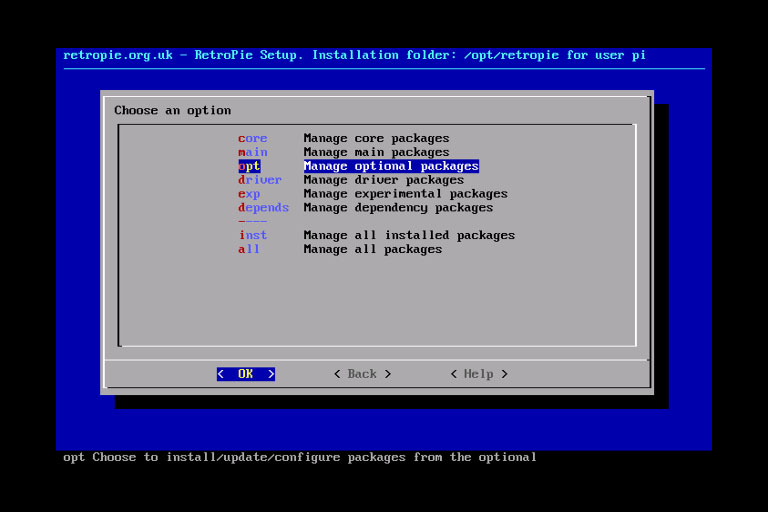The height and width of the screenshot is (512, 768).
Task: Click 'Manage driver packages' description
Action: pos(384,180)
